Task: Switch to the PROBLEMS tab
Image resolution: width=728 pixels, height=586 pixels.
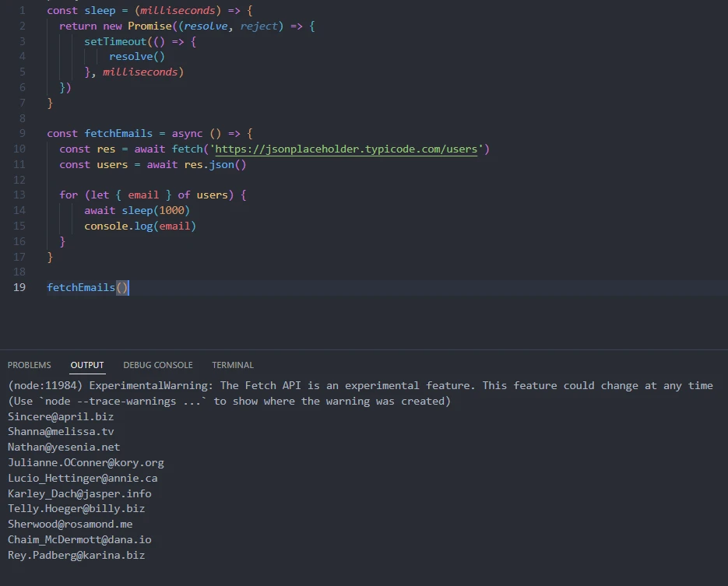Action: (x=29, y=365)
